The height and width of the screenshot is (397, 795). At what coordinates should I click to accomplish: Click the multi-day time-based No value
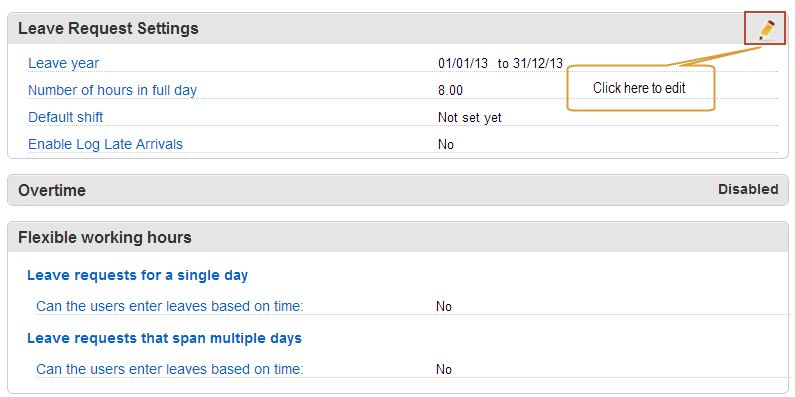pyautogui.click(x=444, y=370)
